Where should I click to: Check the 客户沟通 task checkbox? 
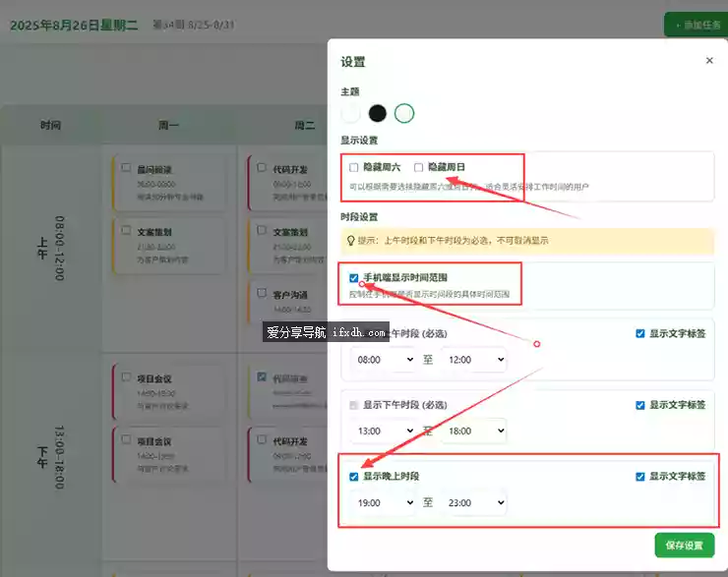[262, 293]
